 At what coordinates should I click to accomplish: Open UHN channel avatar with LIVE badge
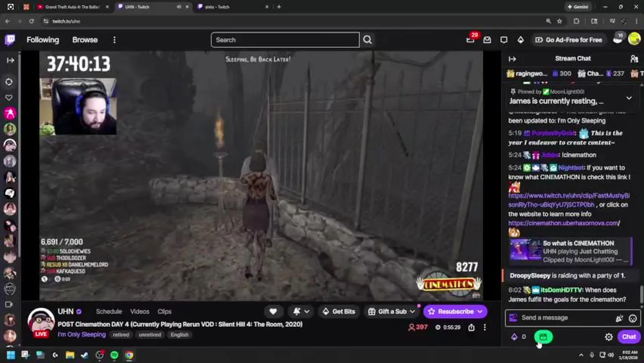41,323
